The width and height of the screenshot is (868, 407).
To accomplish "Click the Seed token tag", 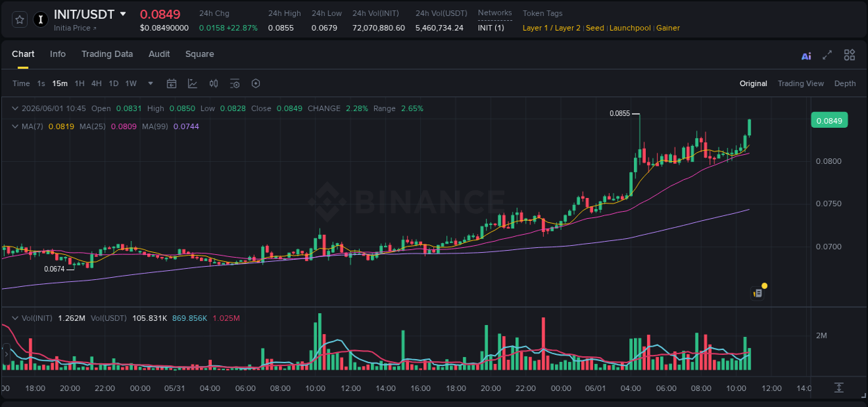I will coord(595,28).
